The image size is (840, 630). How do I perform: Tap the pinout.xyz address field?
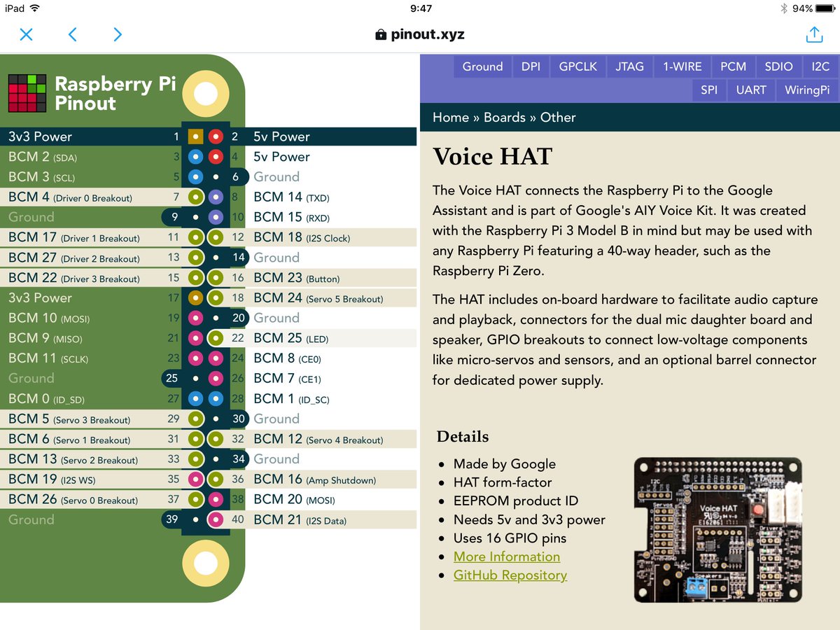tap(420, 34)
